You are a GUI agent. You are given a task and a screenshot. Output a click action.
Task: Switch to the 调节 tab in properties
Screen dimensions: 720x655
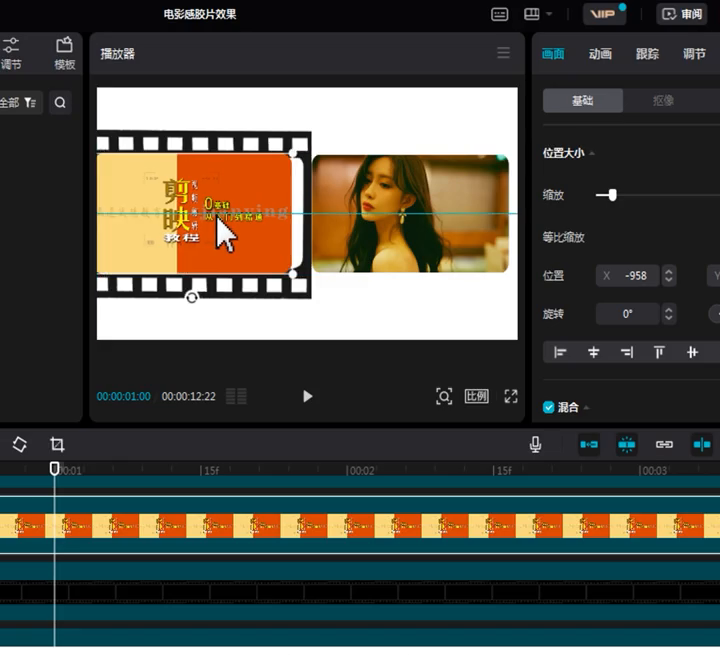[x=694, y=54]
